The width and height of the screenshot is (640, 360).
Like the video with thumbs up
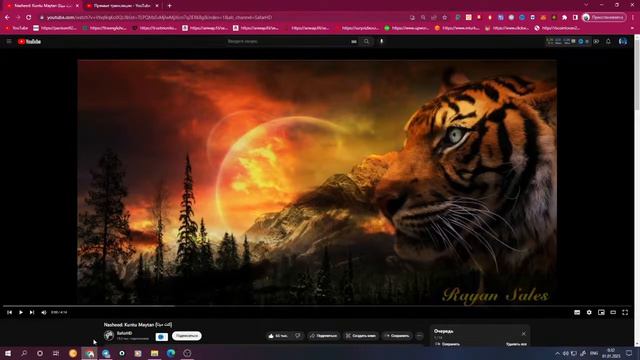tap(278, 336)
